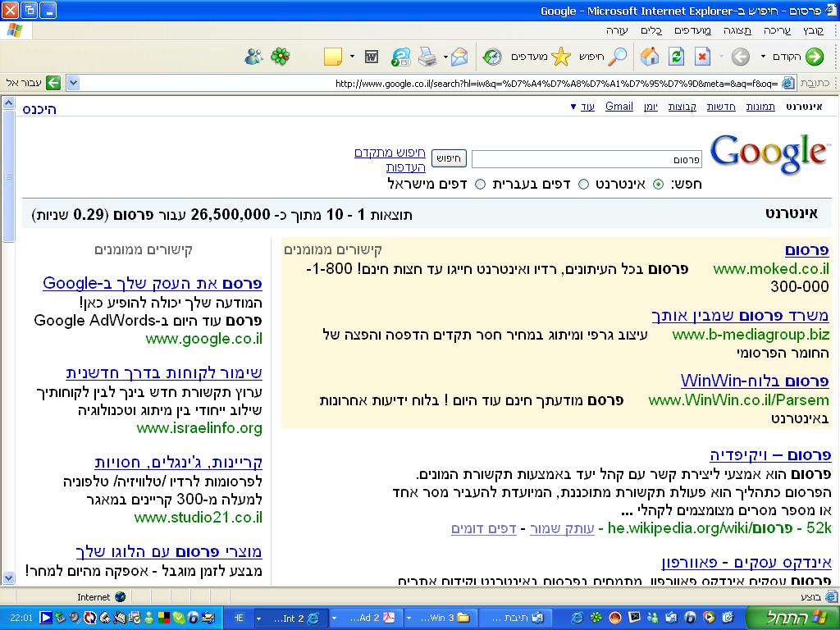Open the Preferences (העדפות) link
840x630 pixels.
(405, 167)
